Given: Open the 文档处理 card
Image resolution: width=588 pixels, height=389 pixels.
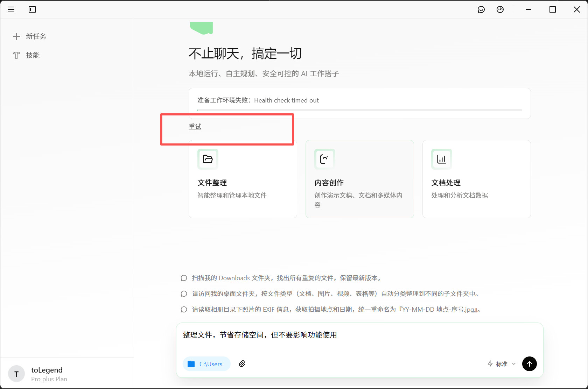Looking at the screenshot, I should pyautogui.click(x=477, y=179).
